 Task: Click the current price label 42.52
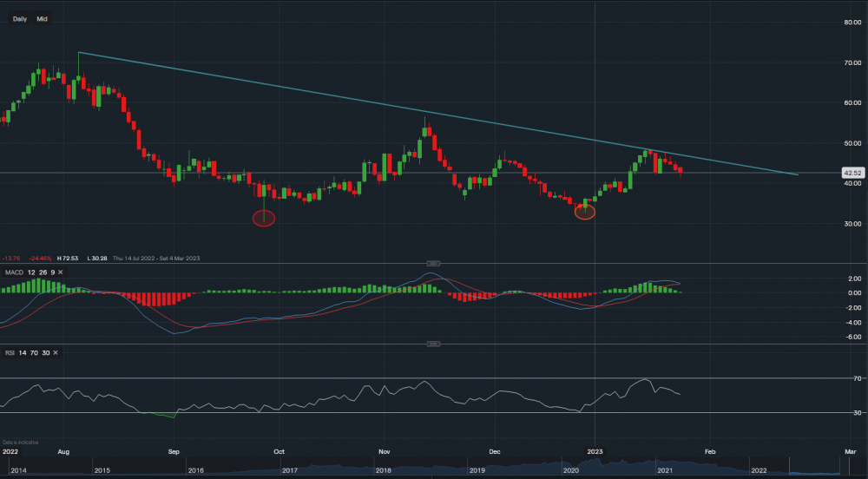pyautogui.click(x=851, y=173)
